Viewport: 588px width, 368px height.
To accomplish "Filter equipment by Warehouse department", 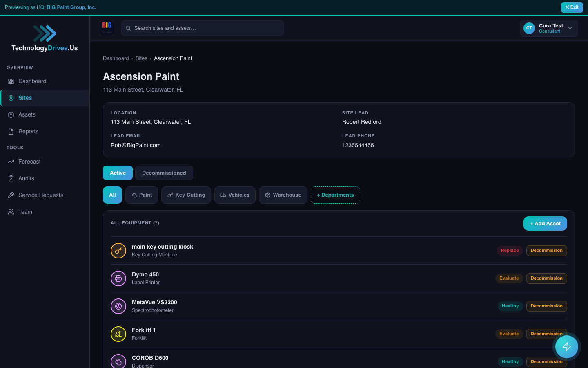I will (x=283, y=195).
